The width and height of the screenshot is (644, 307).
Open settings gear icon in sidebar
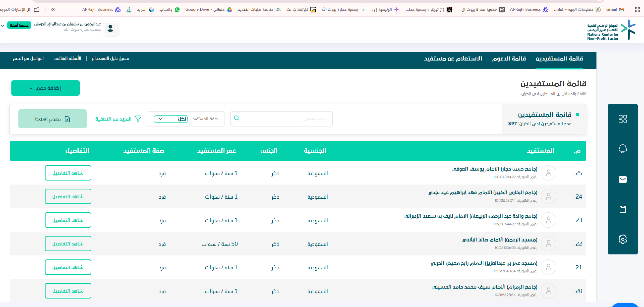click(623, 239)
